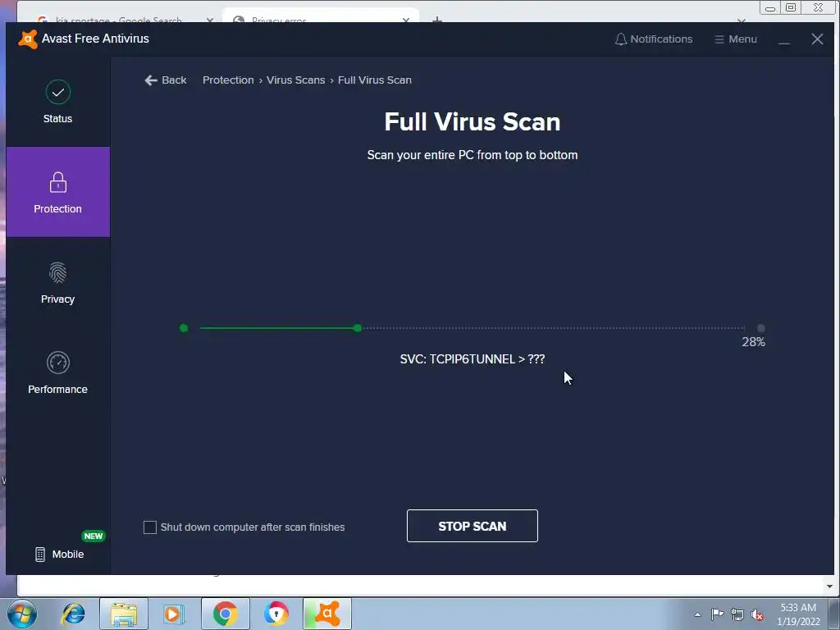Screen dimensions: 840x630
Task: Stop the running virus scan
Action: 472,526
